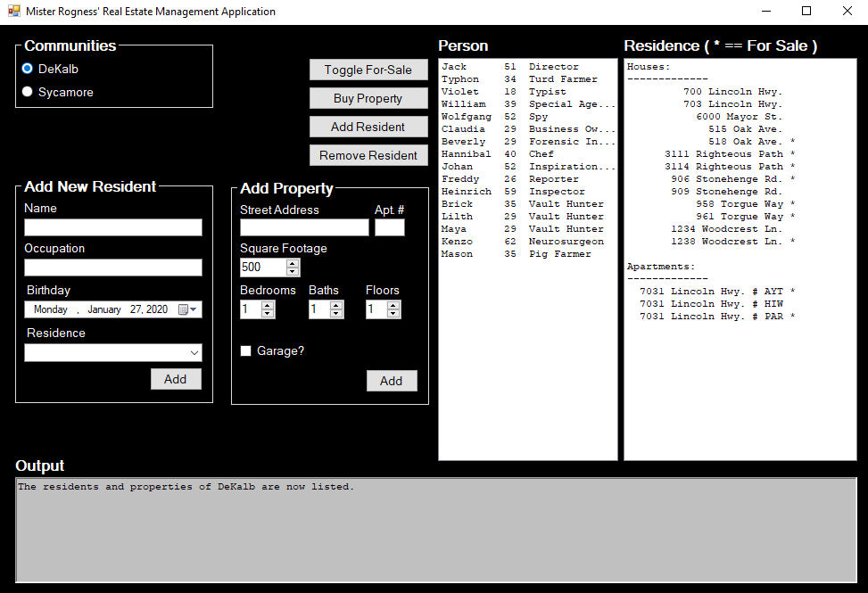The width and height of the screenshot is (868, 593).
Task: Click the app icon in title bar
Action: point(13,12)
